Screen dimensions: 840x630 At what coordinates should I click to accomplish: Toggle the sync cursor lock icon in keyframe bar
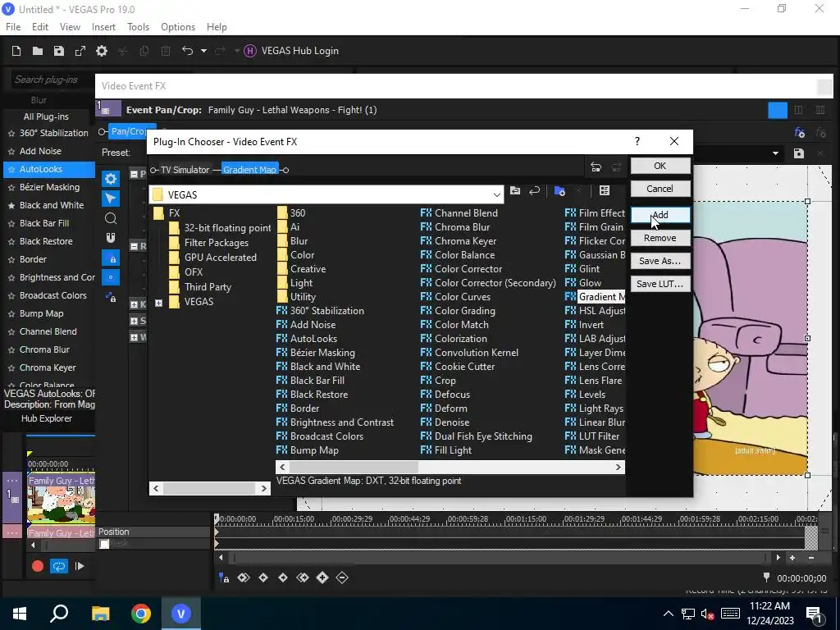pyautogui.click(x=224, y=577)
